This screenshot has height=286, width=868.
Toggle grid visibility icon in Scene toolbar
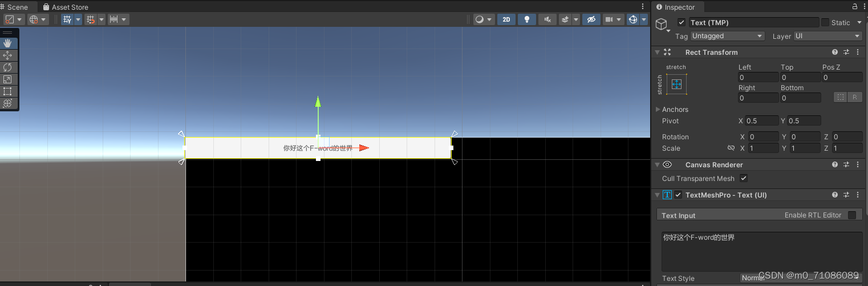coord(67,19)
